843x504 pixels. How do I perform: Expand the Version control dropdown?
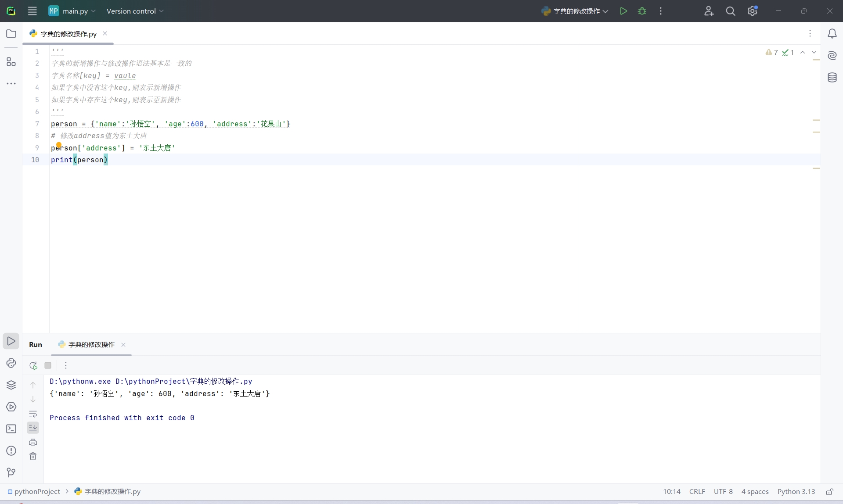coord(135,11)
